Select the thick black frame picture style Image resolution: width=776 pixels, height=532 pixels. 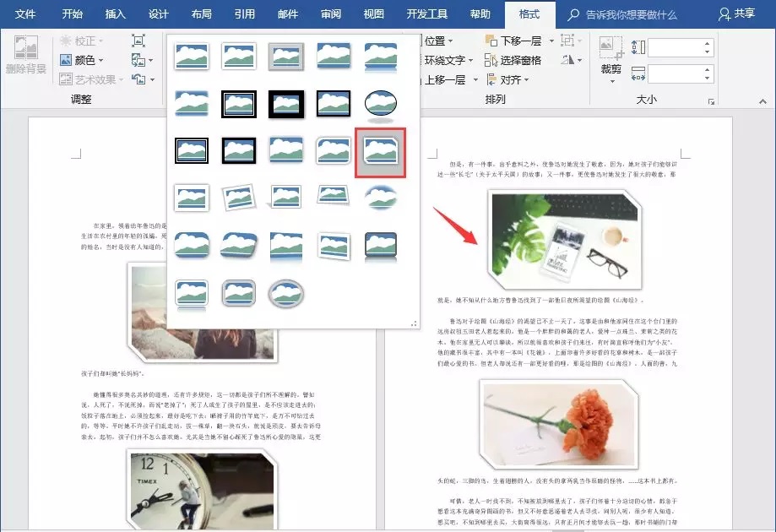(286, 104)
